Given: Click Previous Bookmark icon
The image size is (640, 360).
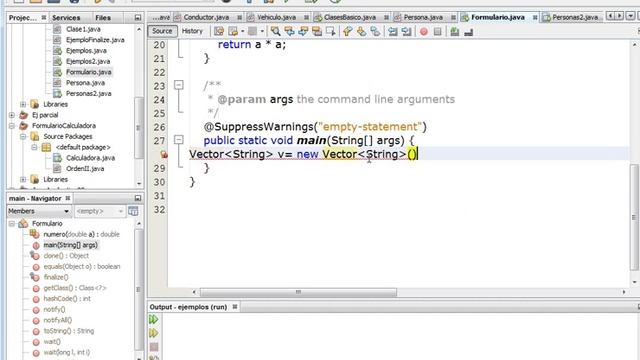Looking at the screenshot, I should [347, 31].
